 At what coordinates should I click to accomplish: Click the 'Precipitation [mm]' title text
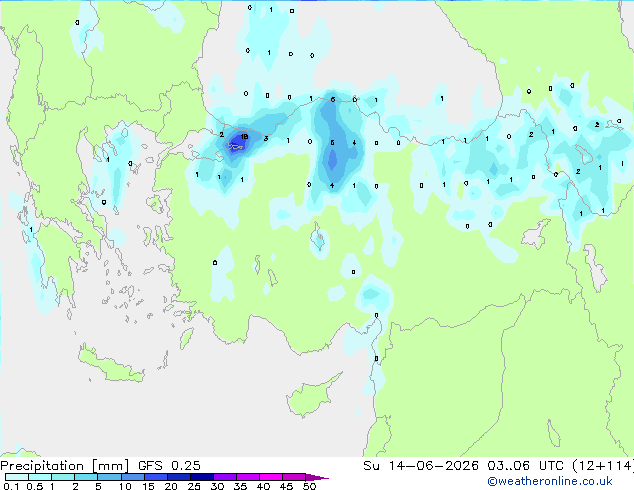[65, 466]
